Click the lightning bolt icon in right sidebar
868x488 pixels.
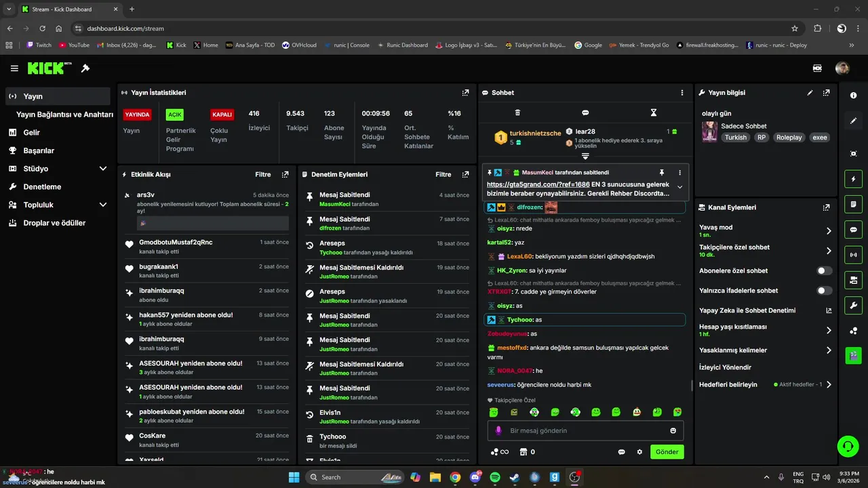[x=853, y=179]
